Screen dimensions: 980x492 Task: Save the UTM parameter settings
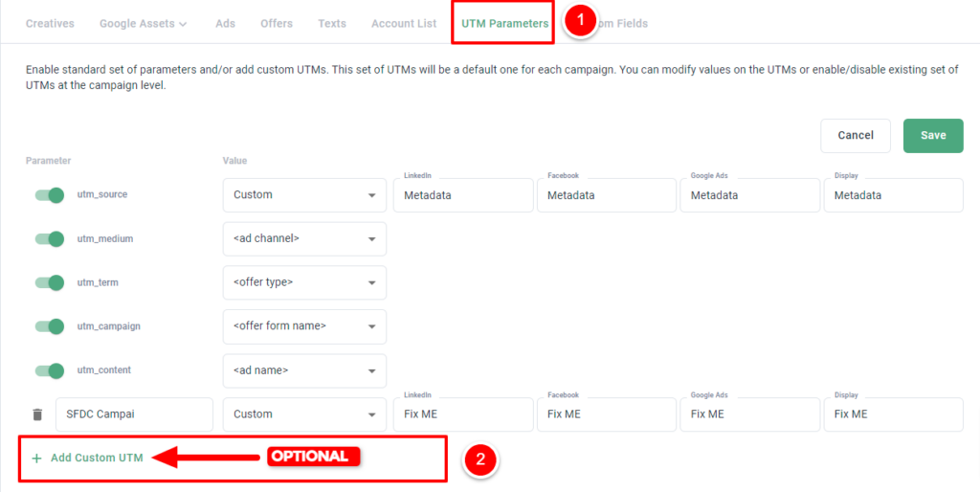pyautogui.click(x=933, y=136)
